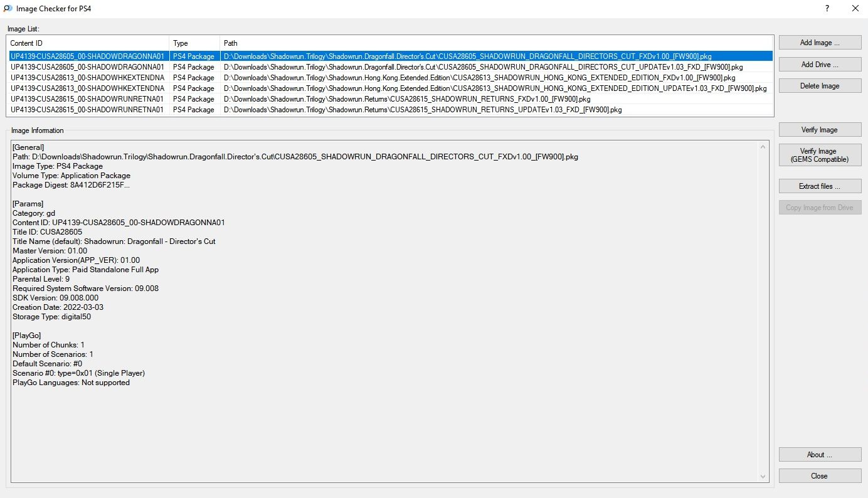Click the Image Checker app icon in title bar
Viewport: 868px width, 498px height.
pos(8,9)
